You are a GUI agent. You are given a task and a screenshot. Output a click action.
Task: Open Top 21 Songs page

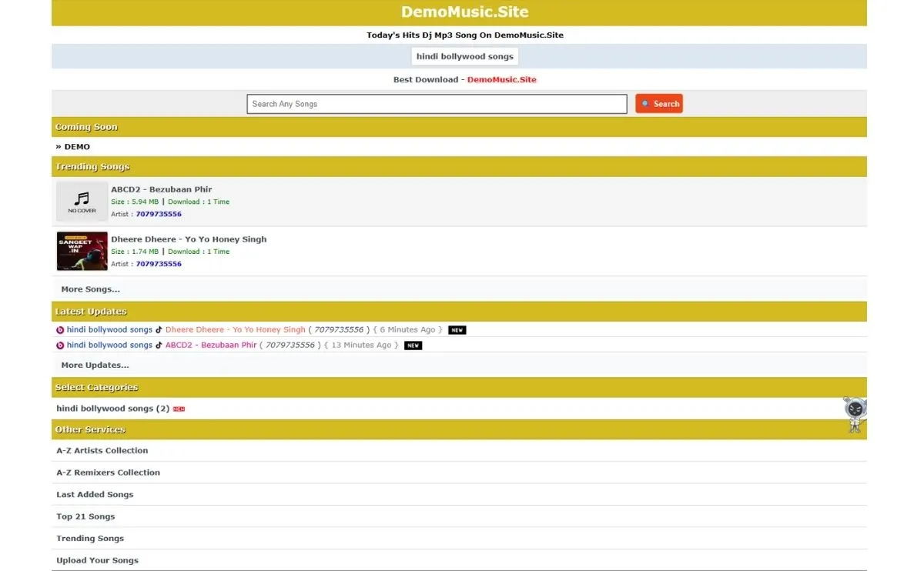tap(85, 516)
